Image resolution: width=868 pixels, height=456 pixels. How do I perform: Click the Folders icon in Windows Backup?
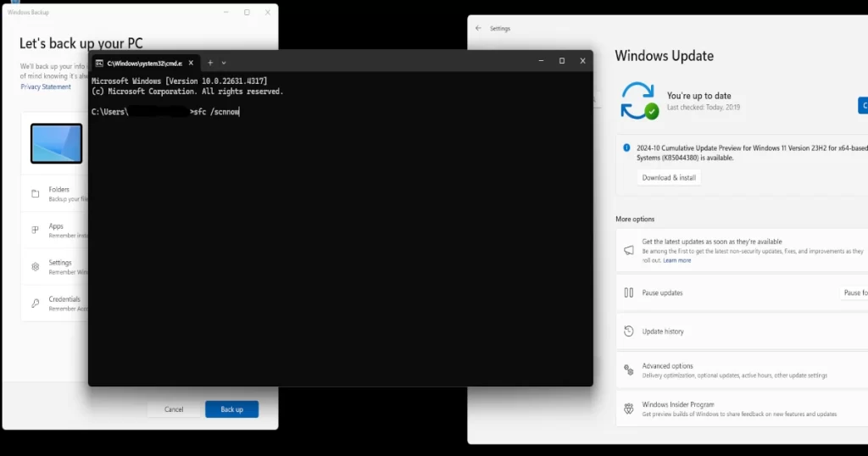pyautogui.click(x=36, y=194)
